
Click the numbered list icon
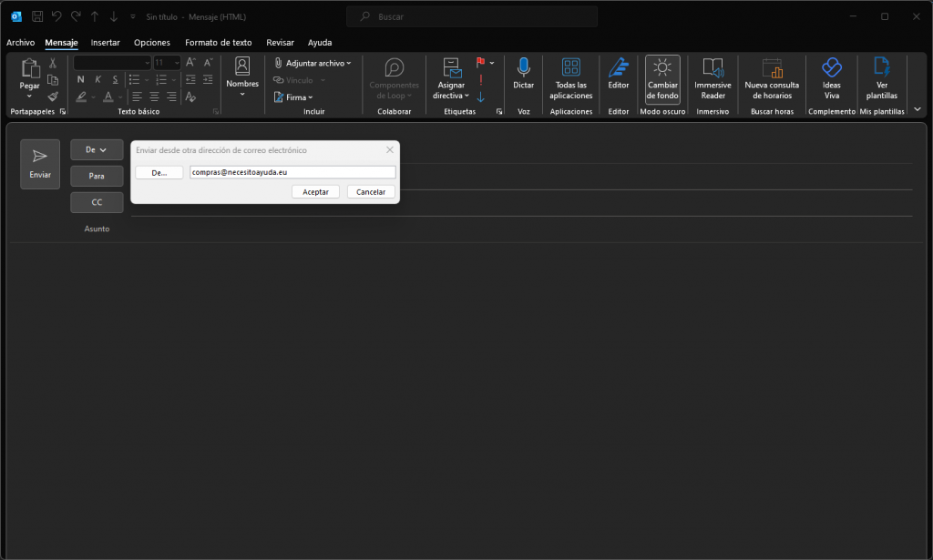coord(161,79)
